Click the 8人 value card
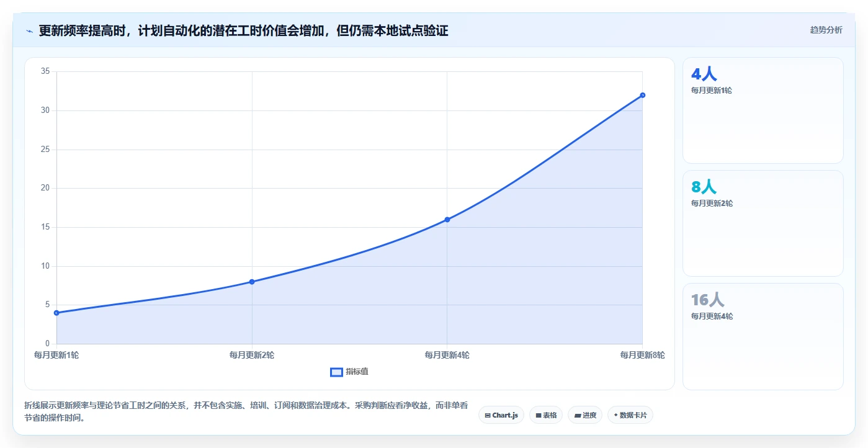 [x=763, y=223]
